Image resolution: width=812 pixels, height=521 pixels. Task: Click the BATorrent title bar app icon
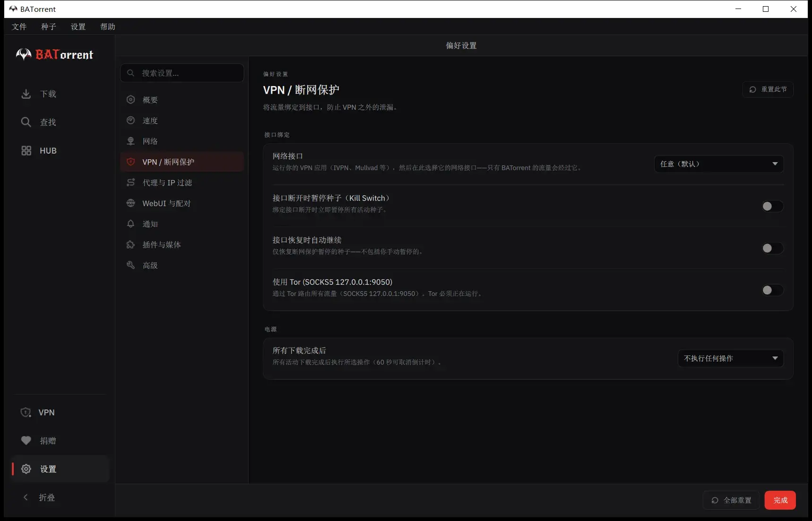[13, 9]
